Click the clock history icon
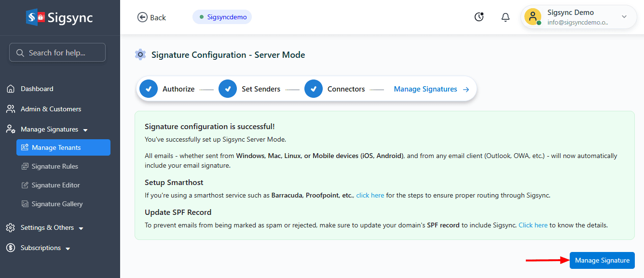Image resolution: width=644 pixels, height=278 pixels. click(x=479, y=17)
